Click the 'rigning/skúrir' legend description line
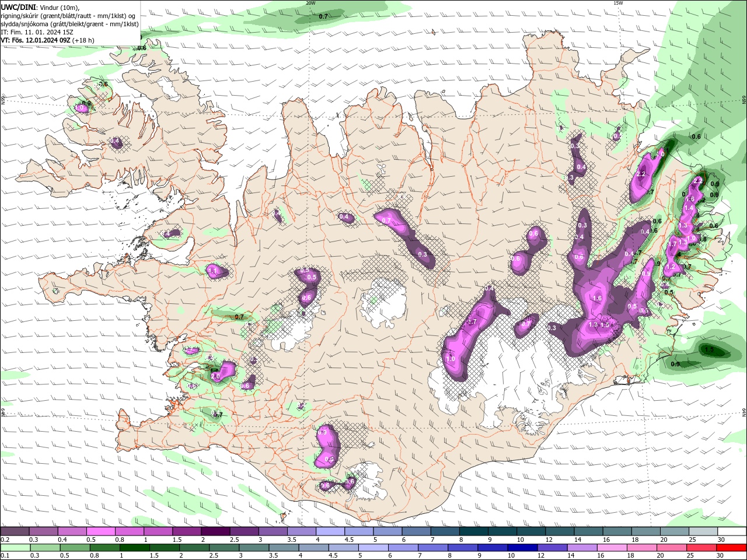The width and height of the screenshot is (747, 560). pyautogui.click(x=69, y=15)
